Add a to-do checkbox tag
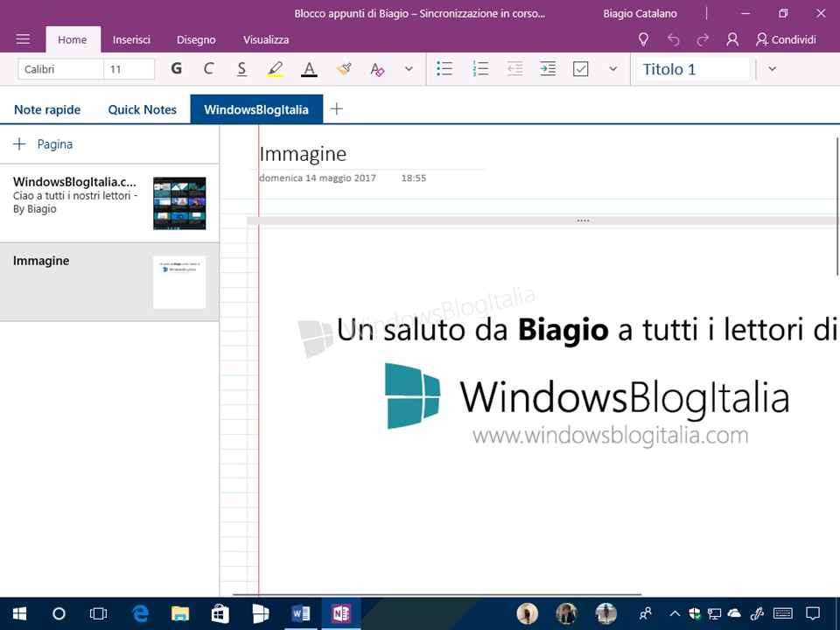The width and height of the screenshot is (840, 630). pyautogui.click(x=581, y=68)
